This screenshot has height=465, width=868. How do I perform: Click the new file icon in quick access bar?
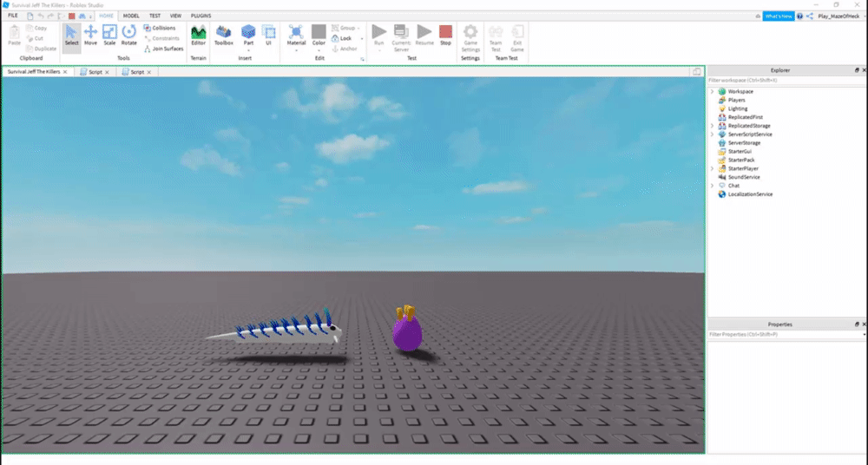[x=30, y=16]
